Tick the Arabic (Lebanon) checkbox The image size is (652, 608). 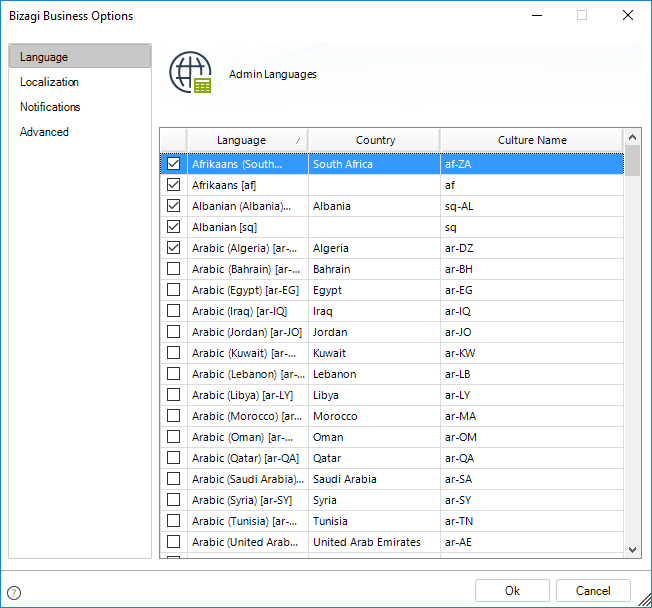pyautogui.click(x=173, y=373)
